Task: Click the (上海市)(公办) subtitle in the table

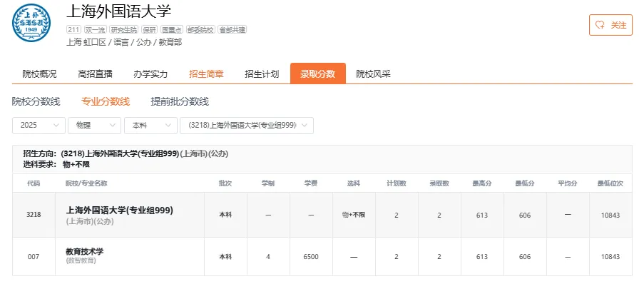Action: tap(90, 221)
